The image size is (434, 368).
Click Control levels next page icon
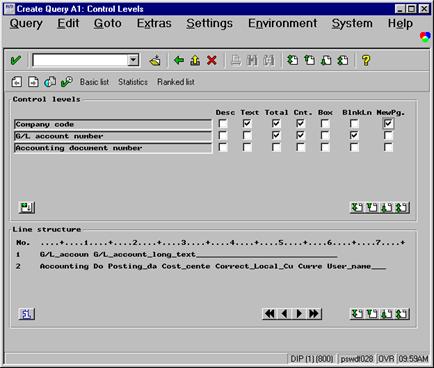(x=387, y=208)
